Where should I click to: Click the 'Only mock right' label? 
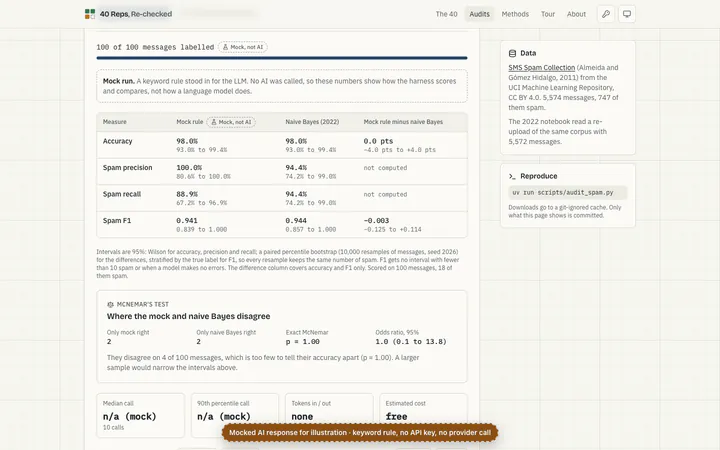[128, 332]
